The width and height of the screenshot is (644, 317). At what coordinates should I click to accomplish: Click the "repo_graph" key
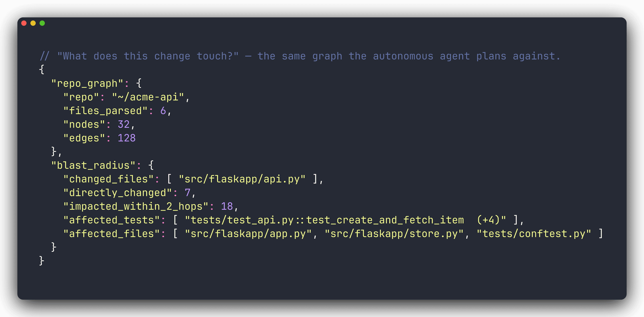[87, 83]
